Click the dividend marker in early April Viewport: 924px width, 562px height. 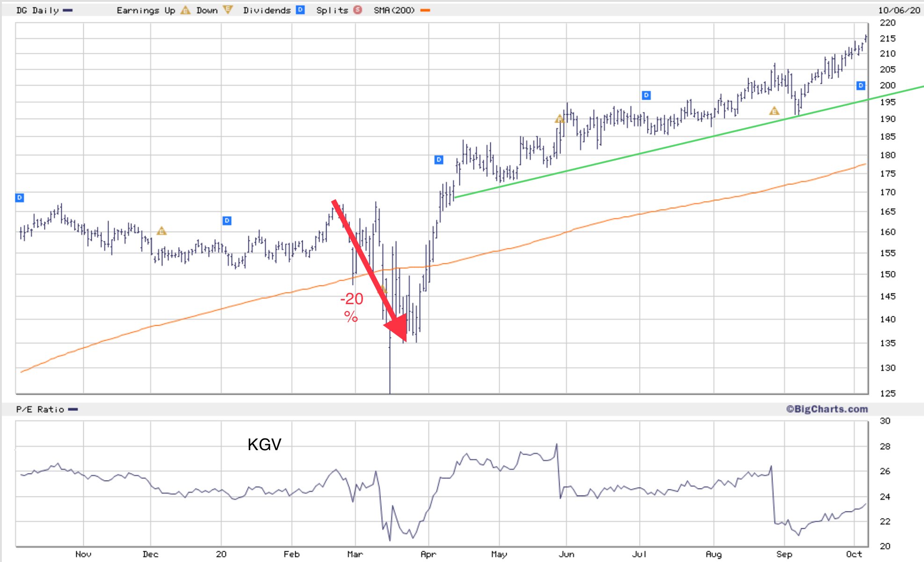click(x=438, y=160)
